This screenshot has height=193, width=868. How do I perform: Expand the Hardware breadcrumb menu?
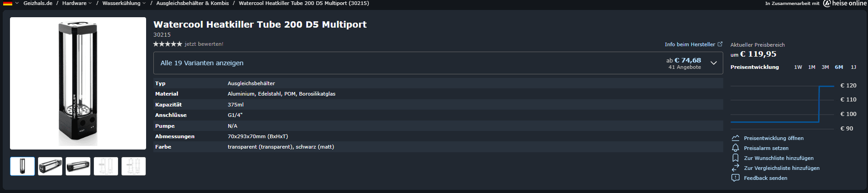(77, 3)
